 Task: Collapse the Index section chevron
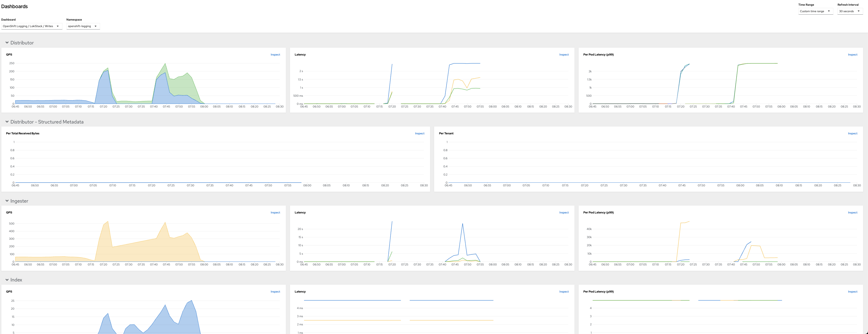(7, 280)
